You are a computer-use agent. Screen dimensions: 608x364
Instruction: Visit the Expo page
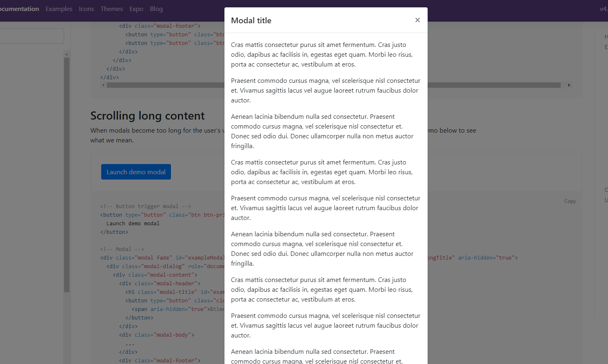pyautogui.click(x=136, y=9)
